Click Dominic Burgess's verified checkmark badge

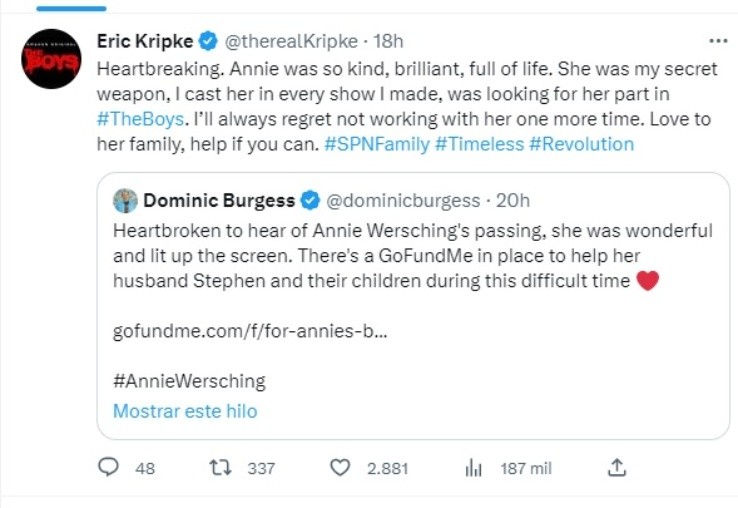[311, 200]
